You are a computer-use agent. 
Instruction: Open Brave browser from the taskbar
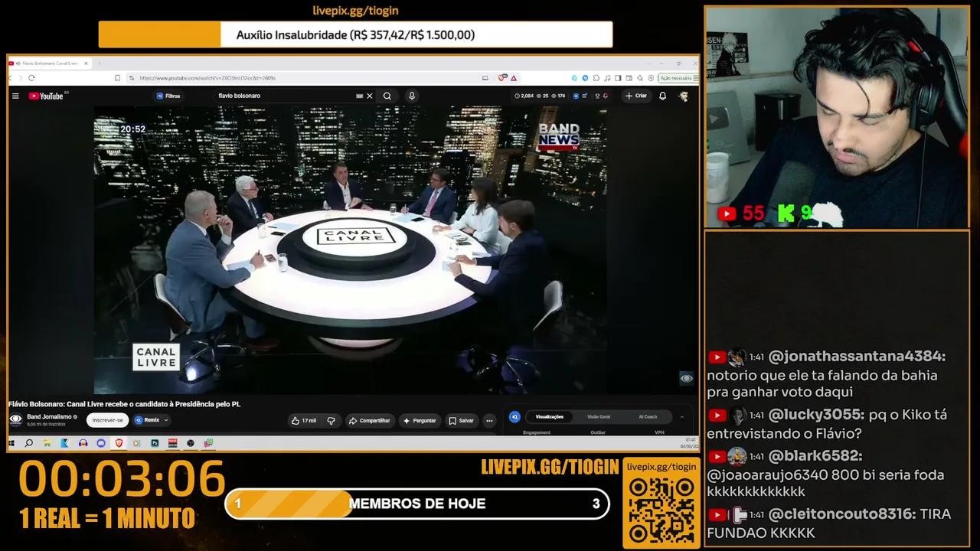click(x=119, y=443)
